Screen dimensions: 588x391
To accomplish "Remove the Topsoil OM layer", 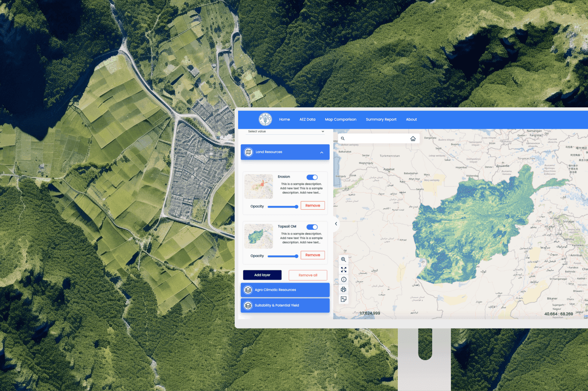I will 313,255.
